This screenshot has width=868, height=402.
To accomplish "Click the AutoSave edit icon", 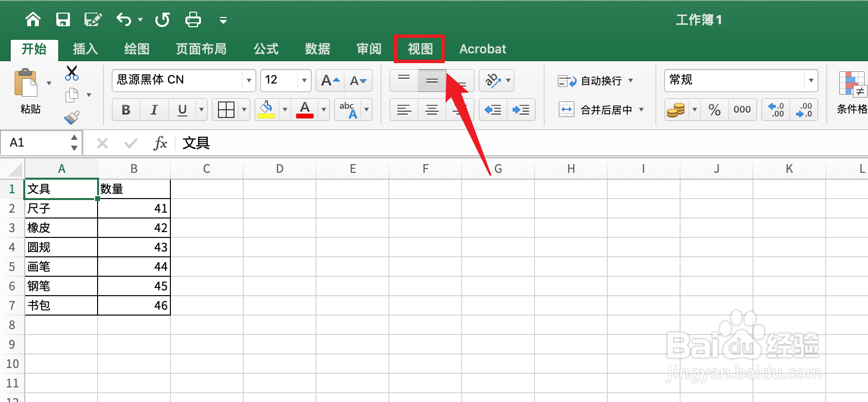I will coord(93,19).
